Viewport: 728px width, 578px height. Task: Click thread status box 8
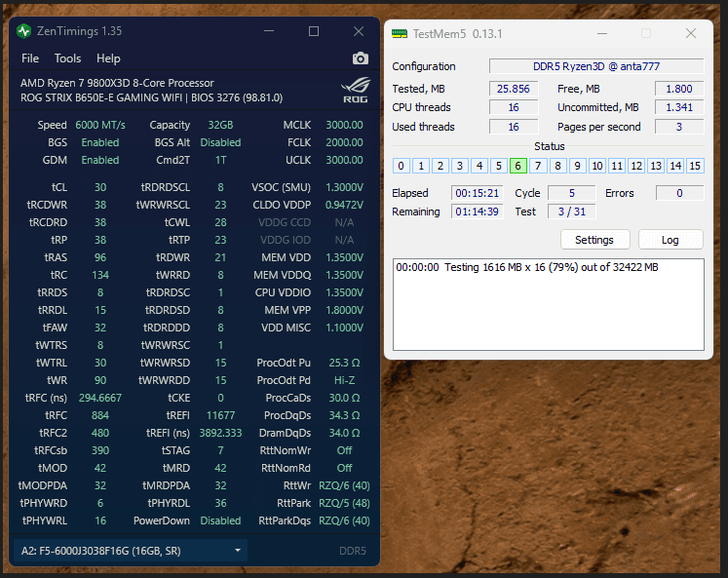(557, 166)
